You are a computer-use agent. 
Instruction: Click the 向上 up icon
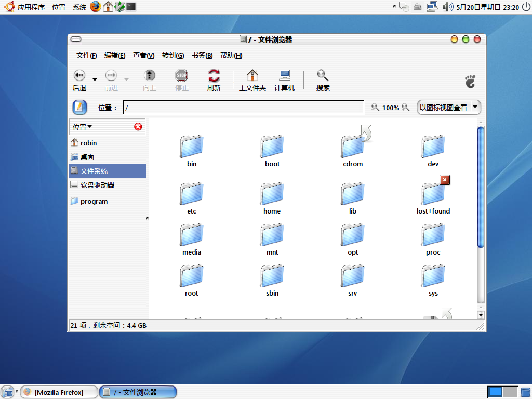tap(149, 75)
